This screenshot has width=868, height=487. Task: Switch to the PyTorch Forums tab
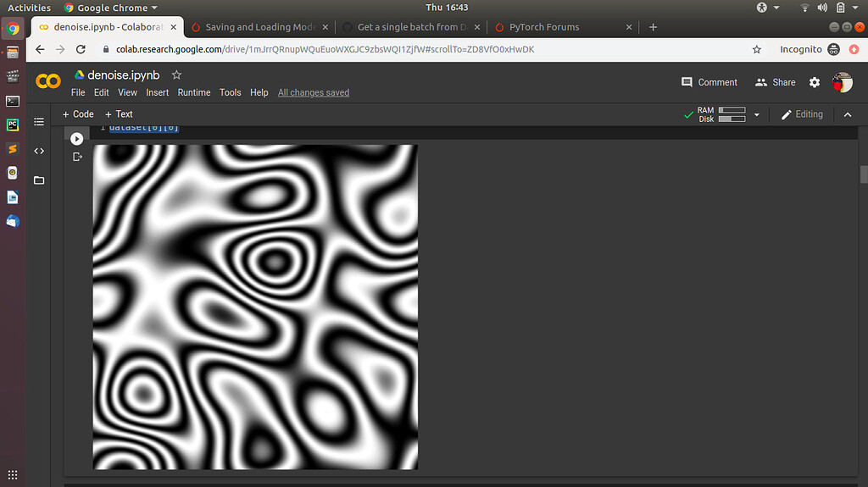(544, 27)
